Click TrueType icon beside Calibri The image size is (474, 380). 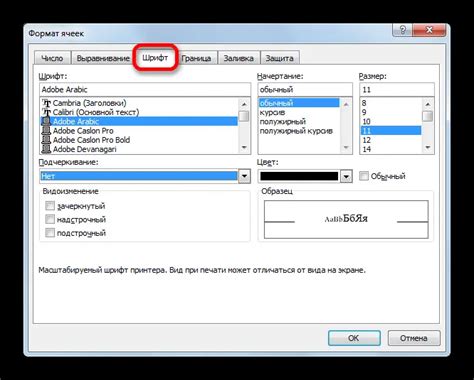[46, 112]
